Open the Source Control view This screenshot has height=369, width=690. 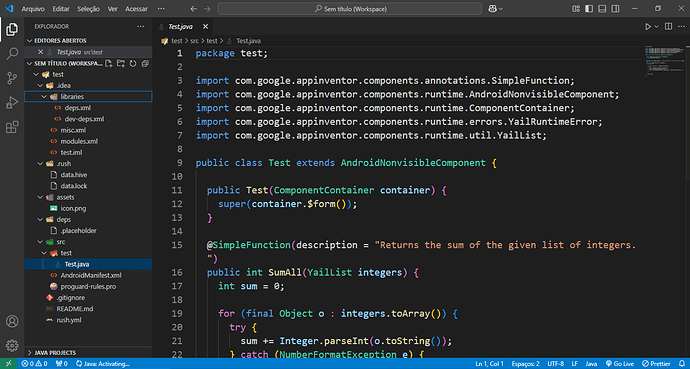click(12, 79)
